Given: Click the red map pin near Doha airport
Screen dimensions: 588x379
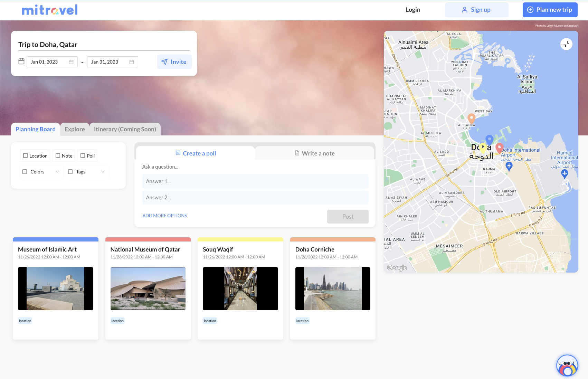Looking at the screenshot, I should (499, 148).
